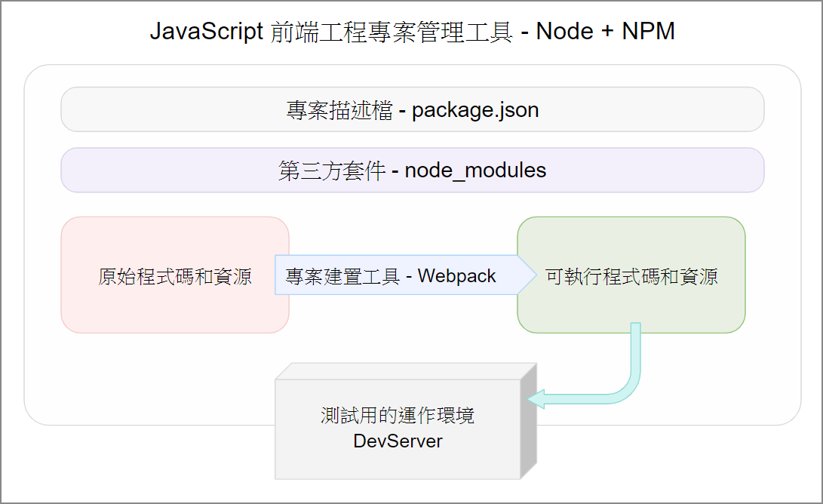
Task: Click the DevServer 3D cube shape
Action: click(406, 421)
